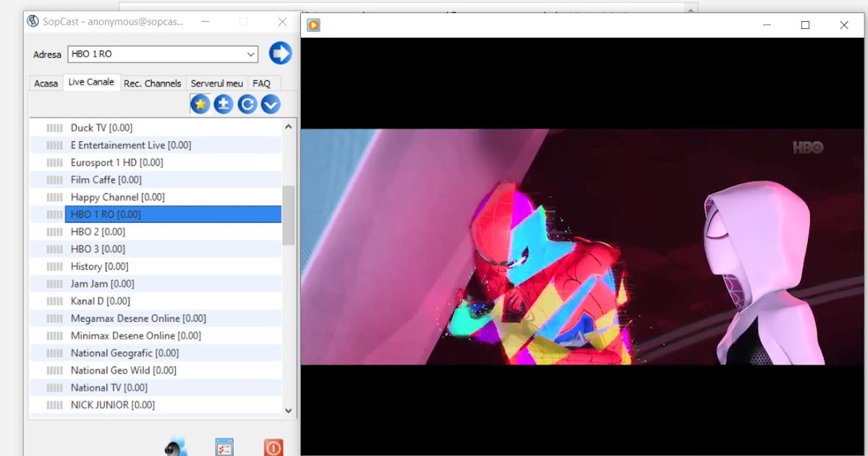868x456 pixels.
Task: Click the red power icon at bottom
Action: (x=273, y=447)
